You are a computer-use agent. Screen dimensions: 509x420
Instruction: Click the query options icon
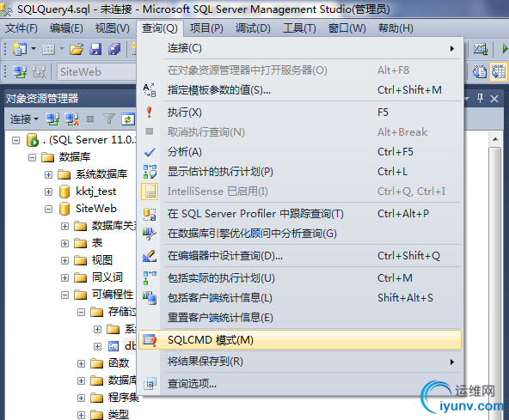coord(150,384)
